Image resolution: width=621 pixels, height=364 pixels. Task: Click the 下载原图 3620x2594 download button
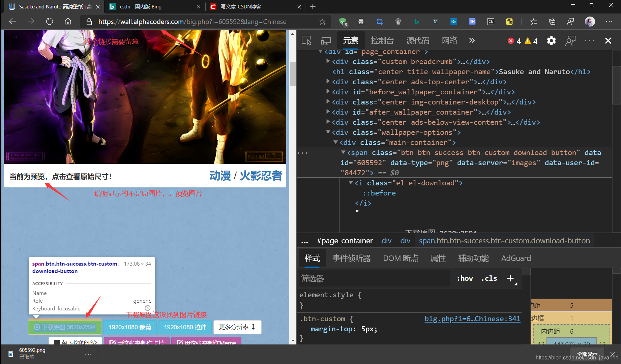click(x=65, y=327)
